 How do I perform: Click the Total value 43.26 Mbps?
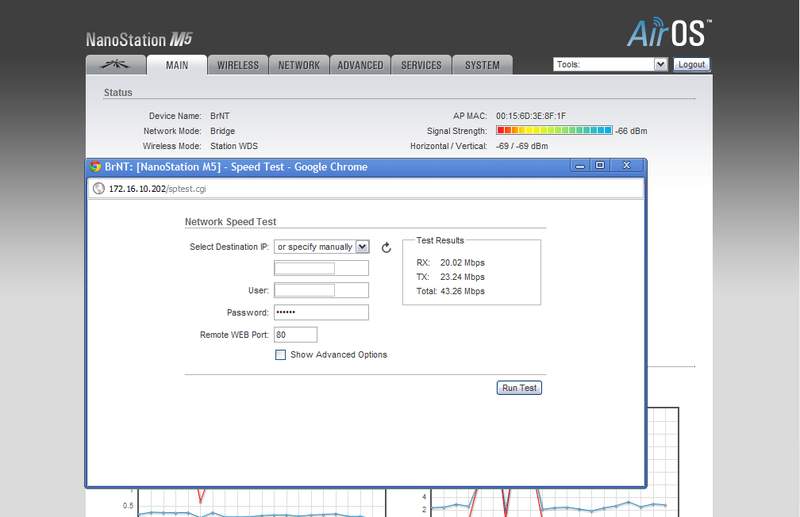462,291
